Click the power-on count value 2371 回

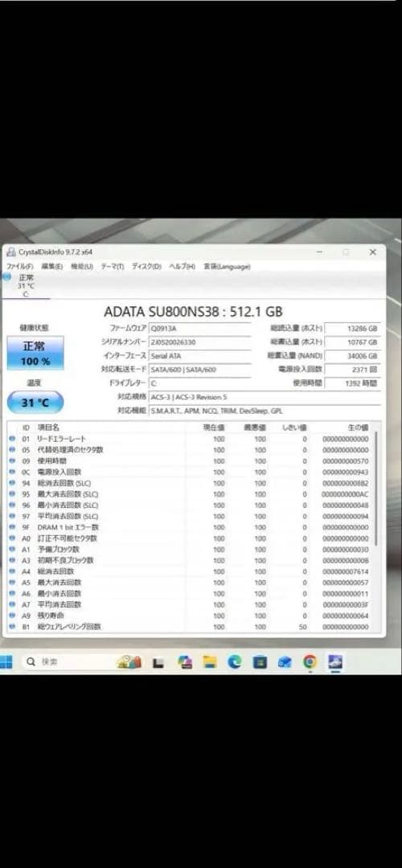point(352,370)
